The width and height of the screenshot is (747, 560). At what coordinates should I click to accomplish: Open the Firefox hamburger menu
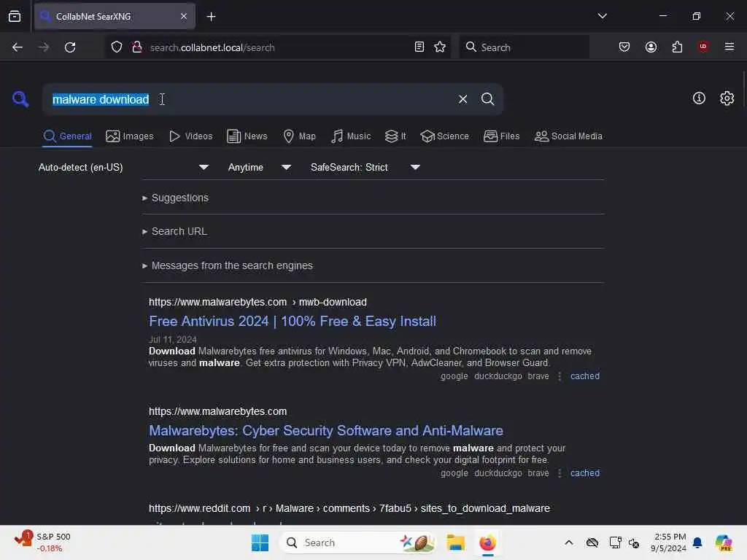click(729, 47)
